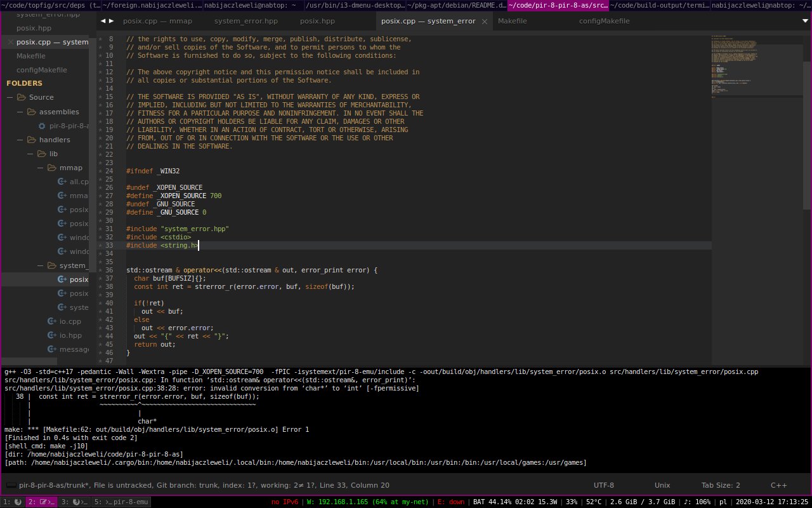Open the all.cpp C++ file icon under mmap
The width and height of the screenshot is (812, 508).
(62, 182)
